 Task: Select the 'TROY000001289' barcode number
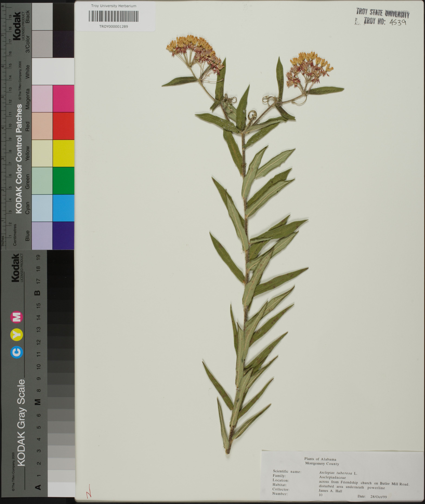click(113, 27)
